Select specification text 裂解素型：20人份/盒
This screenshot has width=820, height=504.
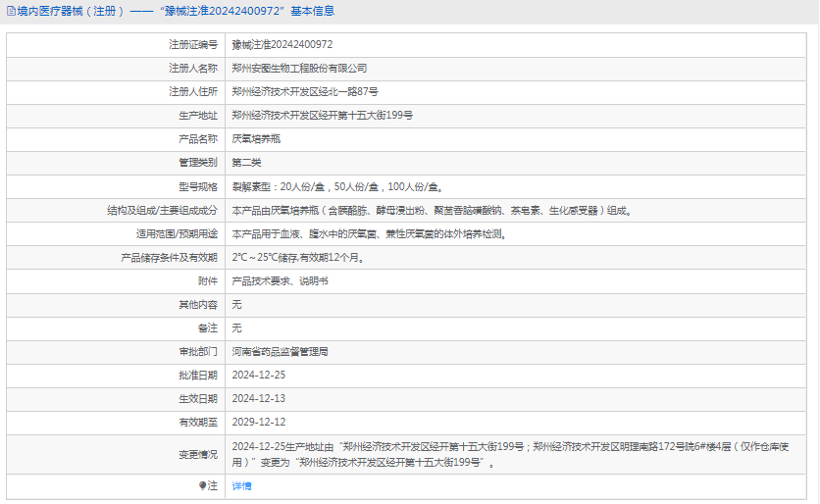tap(279, 186)
